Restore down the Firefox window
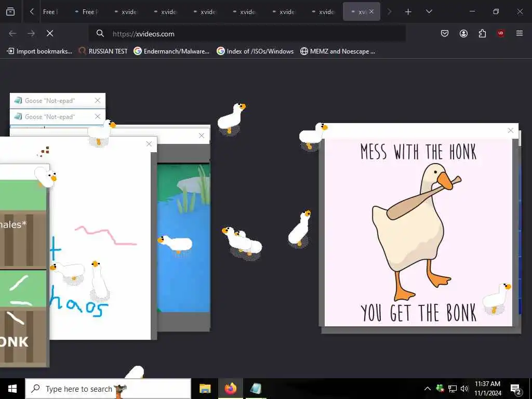Screen dimensions: 532x399 click(496, 11)
